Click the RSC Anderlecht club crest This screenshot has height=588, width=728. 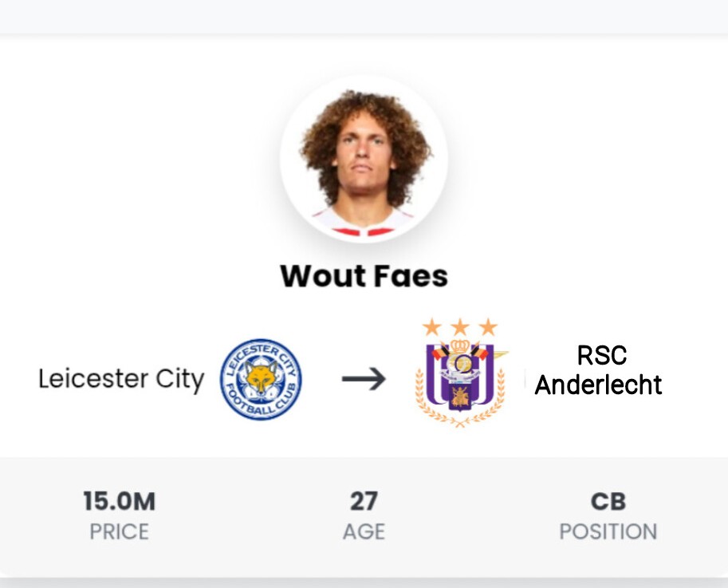click(x=460, y=373)
